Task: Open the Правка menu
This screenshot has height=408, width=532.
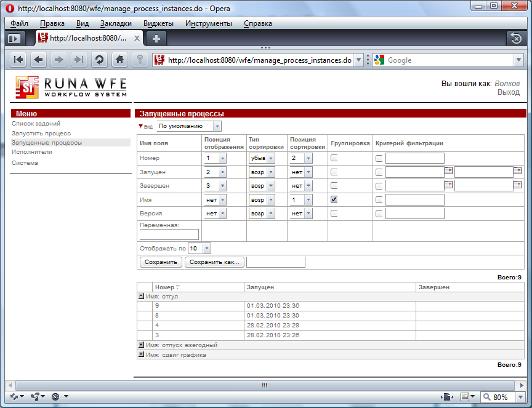Action: pyautogui.click(x=52, y=23)
